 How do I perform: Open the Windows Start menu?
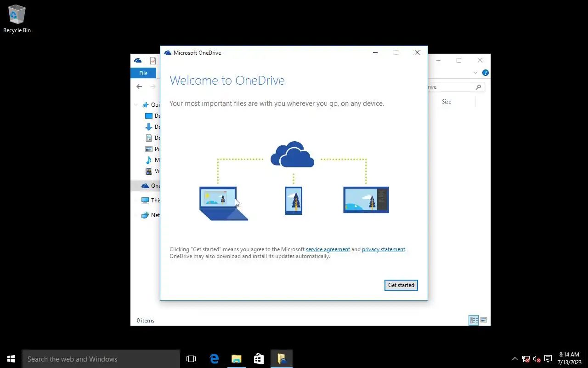[x=11, y=359]
